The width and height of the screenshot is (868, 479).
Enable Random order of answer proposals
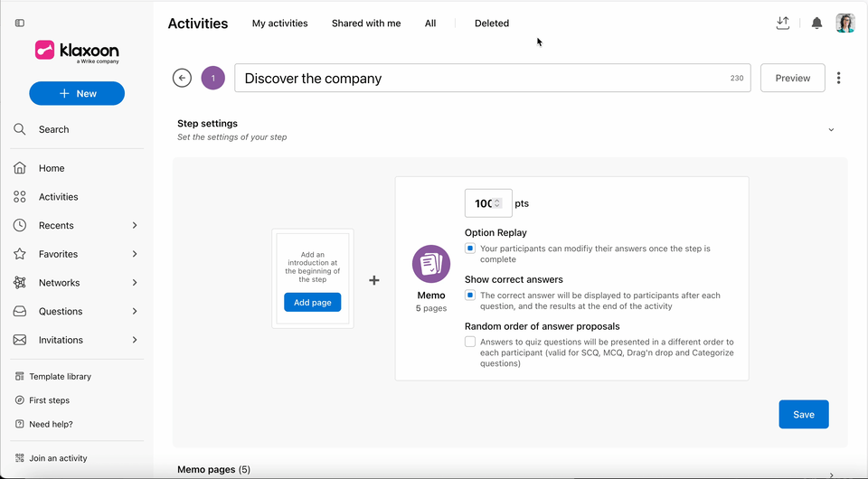point(470,342)
